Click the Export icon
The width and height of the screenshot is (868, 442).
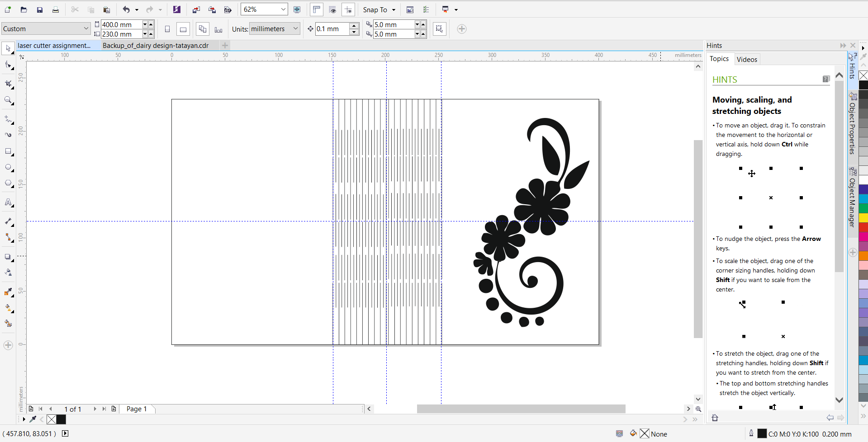(x=212, y=9)
